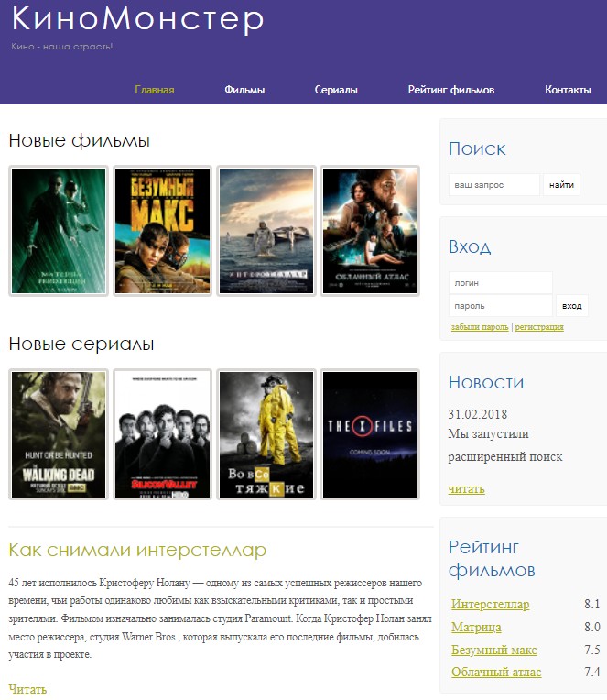Follow the забыли пароль link
This screenshot has height=700, width=607.
pyautogui.click(x=480, y=327)
